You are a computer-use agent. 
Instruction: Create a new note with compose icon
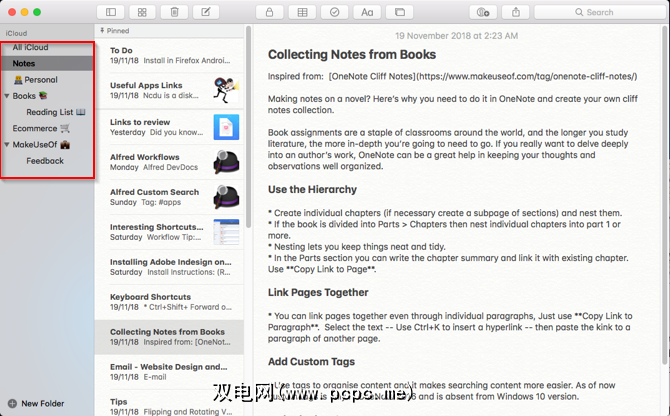(x=206, y=12)
